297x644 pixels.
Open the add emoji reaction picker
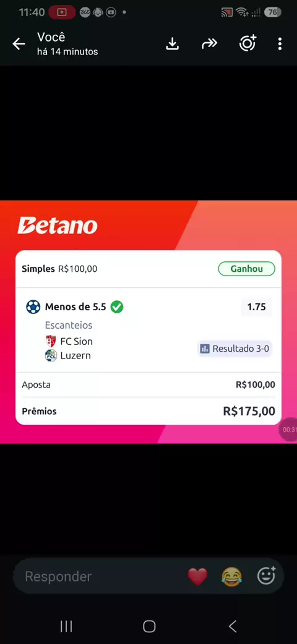click(x=266, y=575)
